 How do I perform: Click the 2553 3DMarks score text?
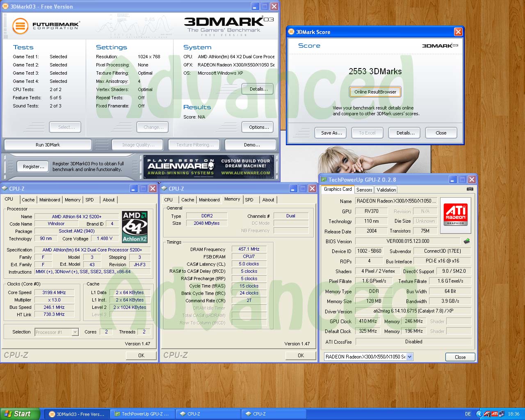(x=375, y=71)
